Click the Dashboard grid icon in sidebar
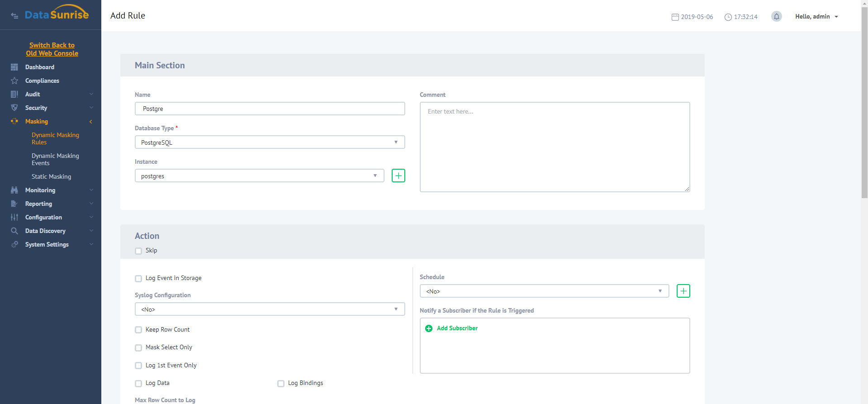This screenshot has width=868, height=404. coord(14,67)
